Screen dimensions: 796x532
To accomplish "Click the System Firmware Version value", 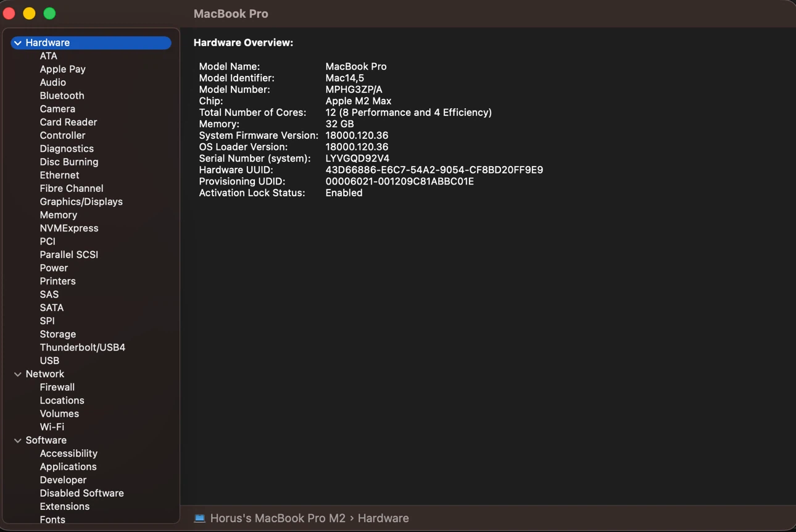I will pyautogui.click(x=357, y=136).
